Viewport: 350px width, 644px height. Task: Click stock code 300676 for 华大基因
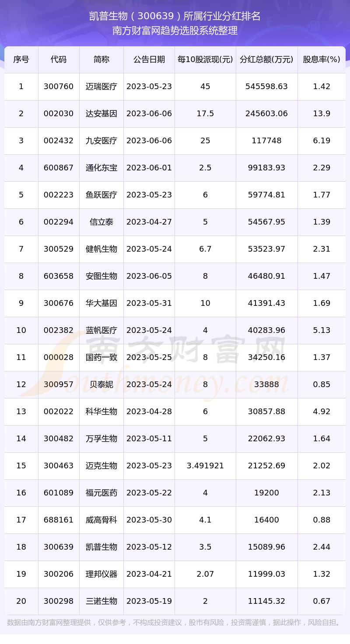[59, 303]
